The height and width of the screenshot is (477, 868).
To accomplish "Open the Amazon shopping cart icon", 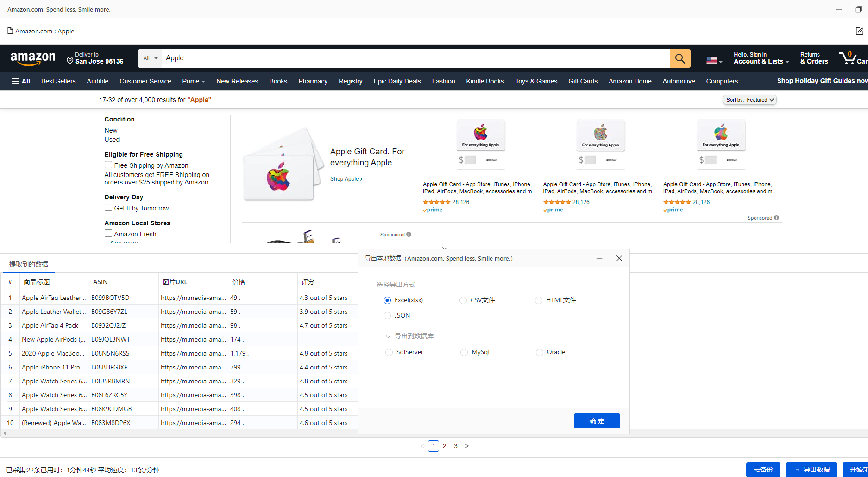I will coord(849,58).
